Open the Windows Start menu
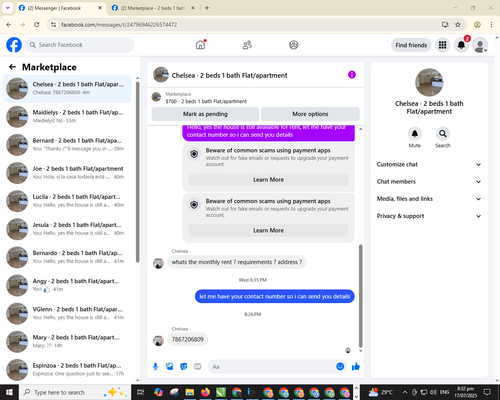Screen dimensions: 500x400 (9, 392)
